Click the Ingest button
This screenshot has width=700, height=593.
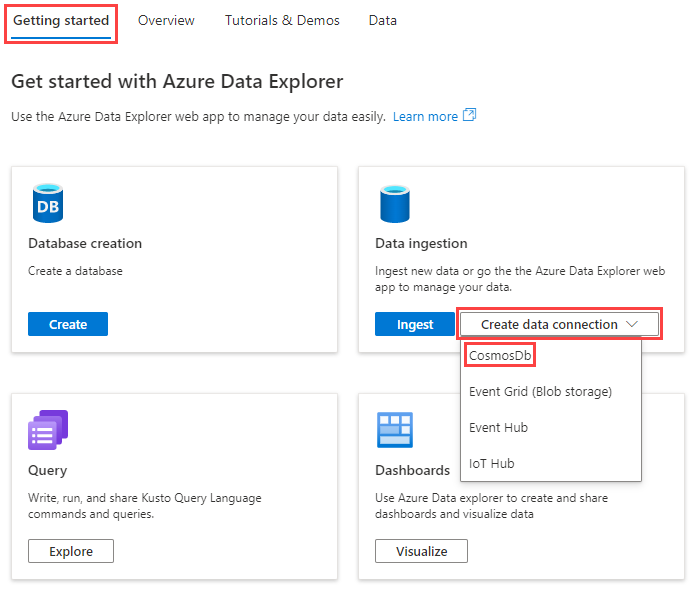click(x=414, y=324)
